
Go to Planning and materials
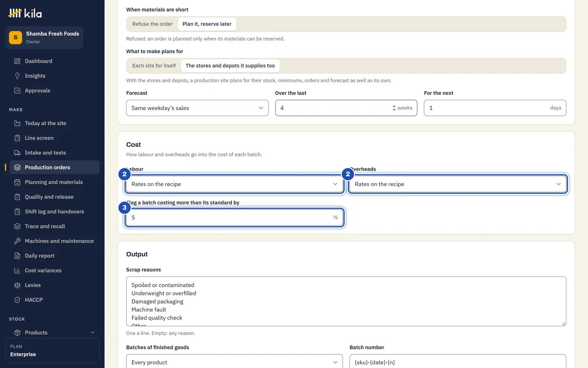pos(55,182)
